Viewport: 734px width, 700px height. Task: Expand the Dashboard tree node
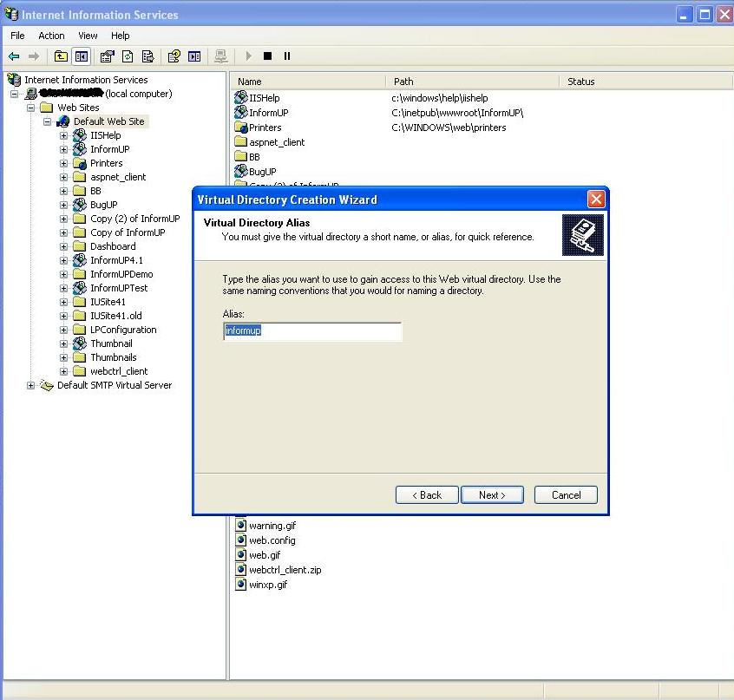(x=63, y=246)
